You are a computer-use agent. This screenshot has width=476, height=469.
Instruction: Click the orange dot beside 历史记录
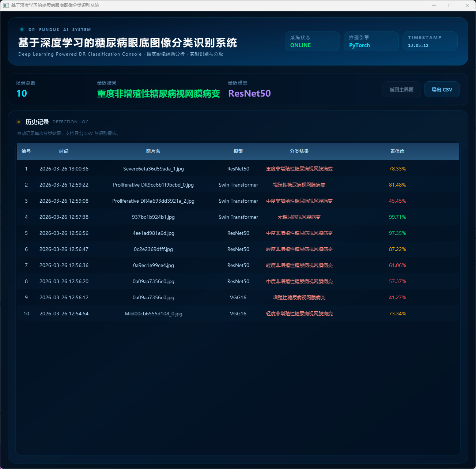tap(19, 122)
